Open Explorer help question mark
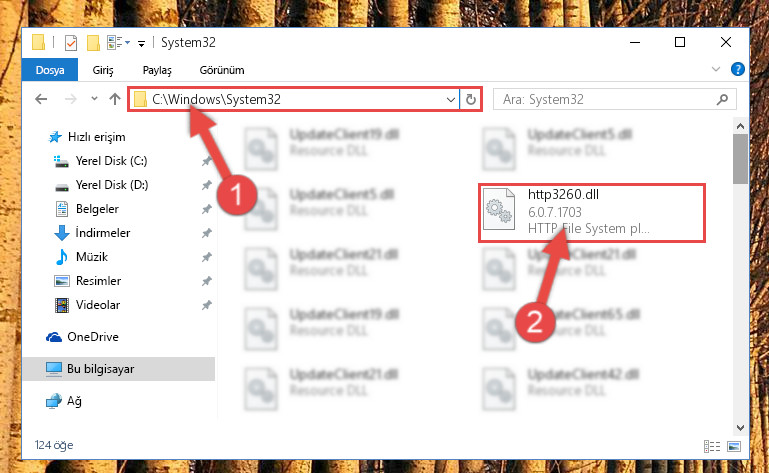 pos(737,69)
